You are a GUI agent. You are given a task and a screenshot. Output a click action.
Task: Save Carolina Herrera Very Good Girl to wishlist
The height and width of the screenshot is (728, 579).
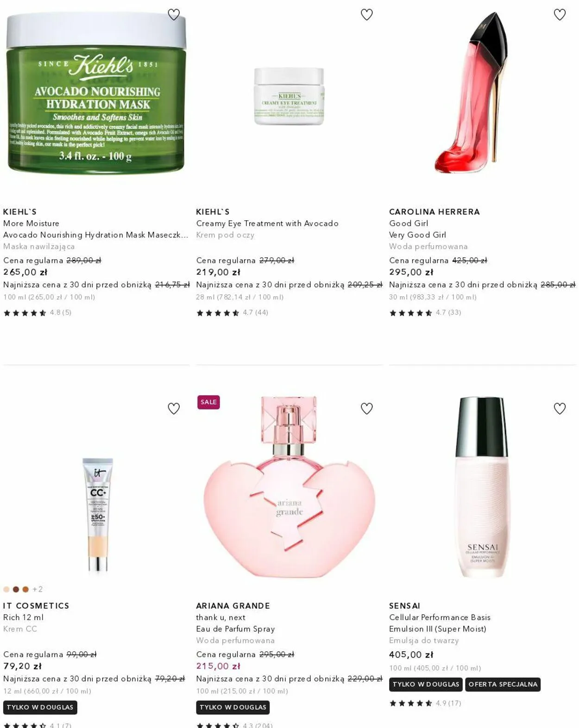click(560, 15)
